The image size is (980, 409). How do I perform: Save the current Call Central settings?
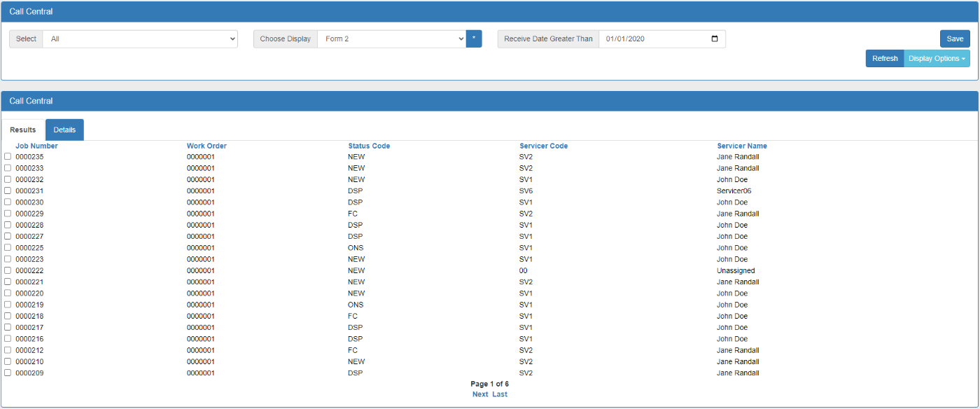click(954, 39)
